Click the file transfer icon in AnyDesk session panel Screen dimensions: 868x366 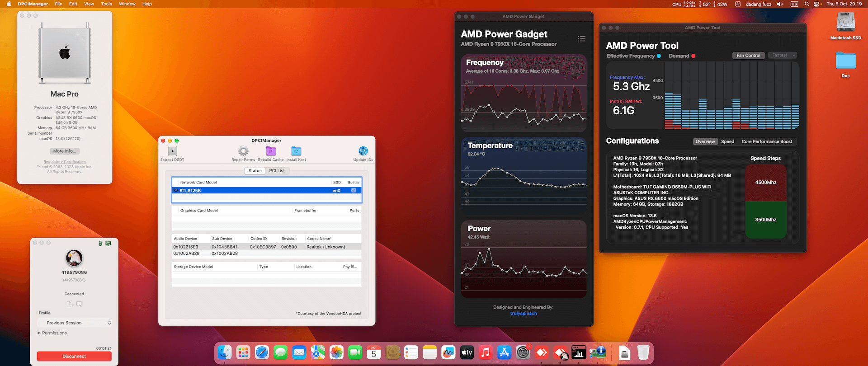coord(70,304)
